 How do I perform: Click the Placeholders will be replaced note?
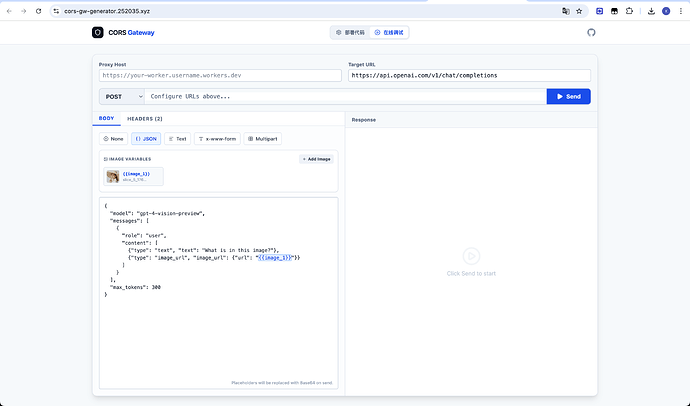(x=282, y=383)
